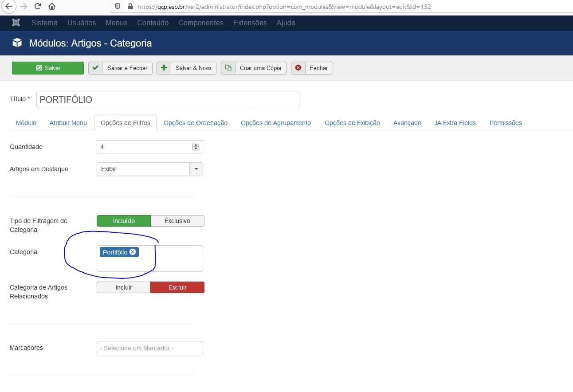573x392 pixels.
Task: Click inside the Categoria selection box
Action: 150,259
